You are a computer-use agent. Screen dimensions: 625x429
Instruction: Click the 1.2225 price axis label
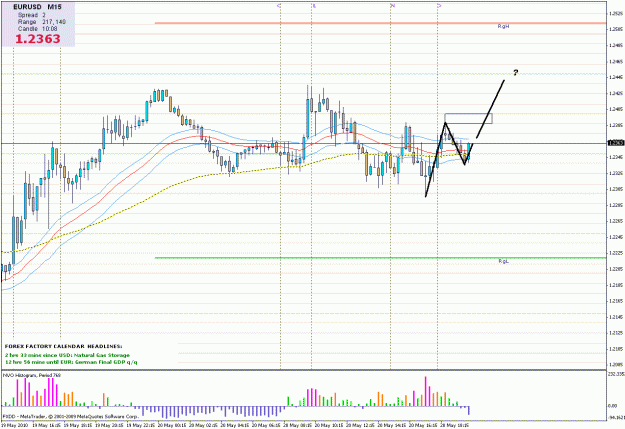pos(615,253)
